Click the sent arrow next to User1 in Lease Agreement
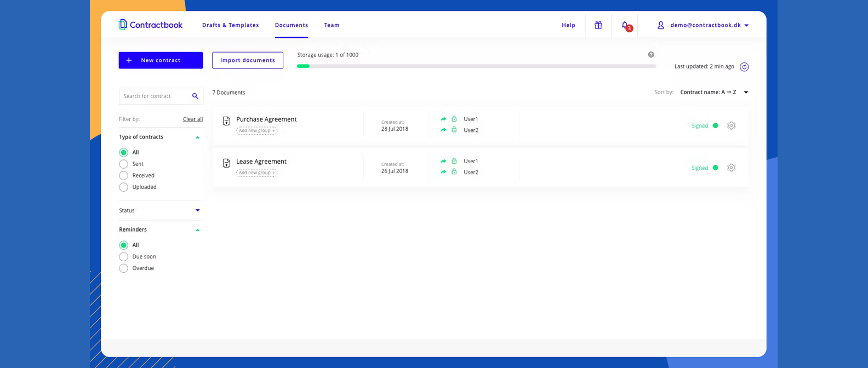Image resolution: width=868 pixels, height=368 pixels. 443,161
